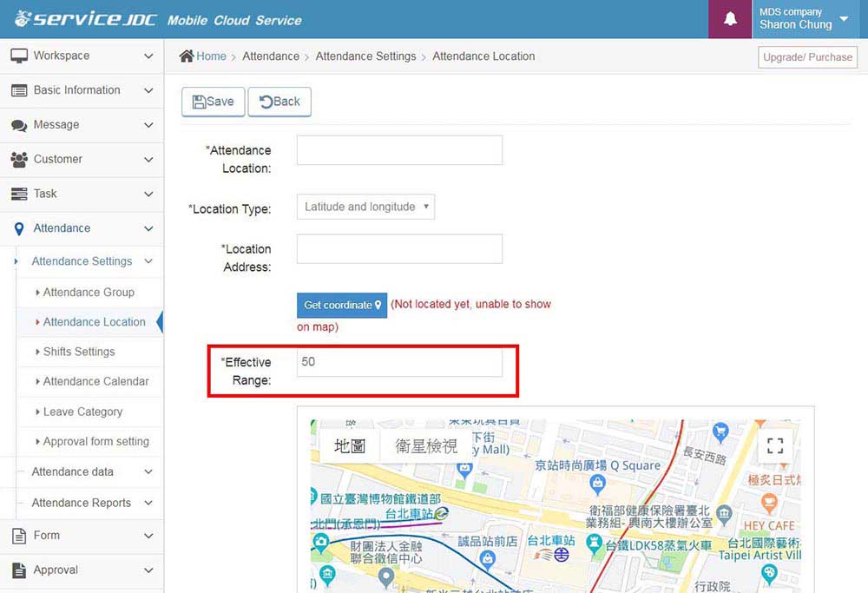Click the map fullscreen toggle icon

pyautogui.click(x=775, y=445)
